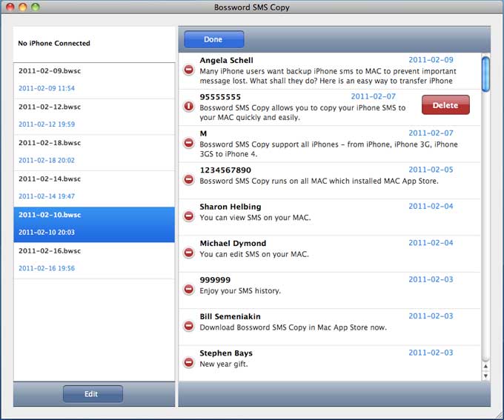Click scrollbar up arrow in message list
This screenshot has width=504, height=420.
click(x=485, y=367)
